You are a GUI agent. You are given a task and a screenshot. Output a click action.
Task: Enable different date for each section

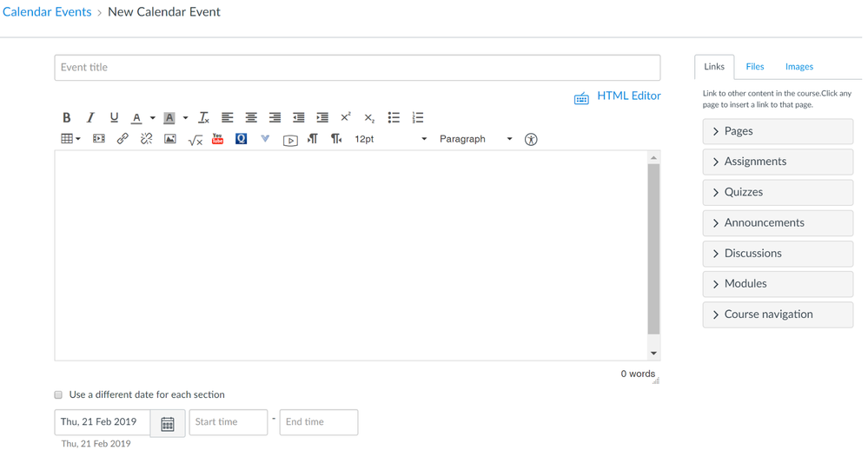(59, 394)
